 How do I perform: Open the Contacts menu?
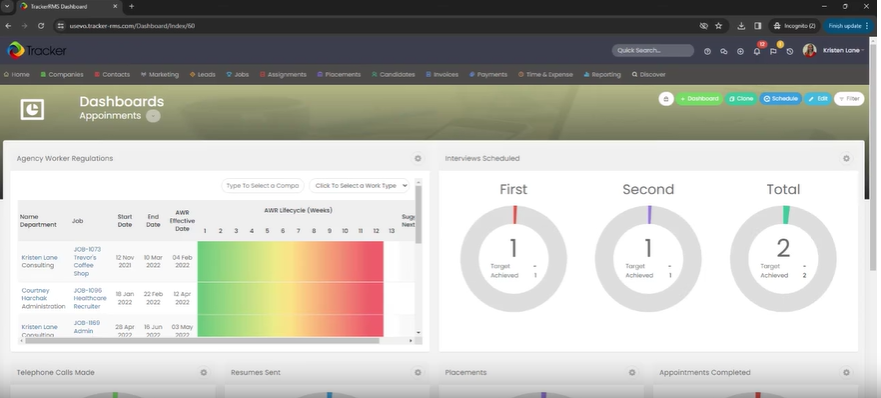(112, 74)
